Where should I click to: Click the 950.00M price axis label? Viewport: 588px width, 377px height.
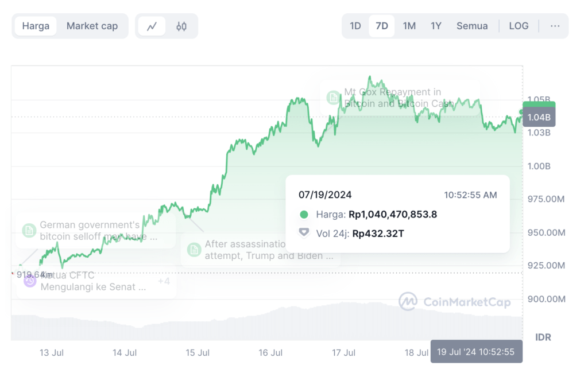click(x=546, y=232)
